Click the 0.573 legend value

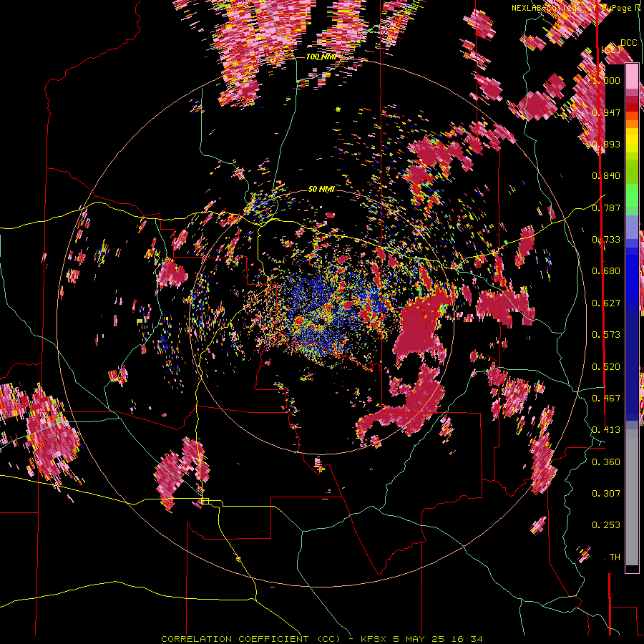[x=606, y=335]
